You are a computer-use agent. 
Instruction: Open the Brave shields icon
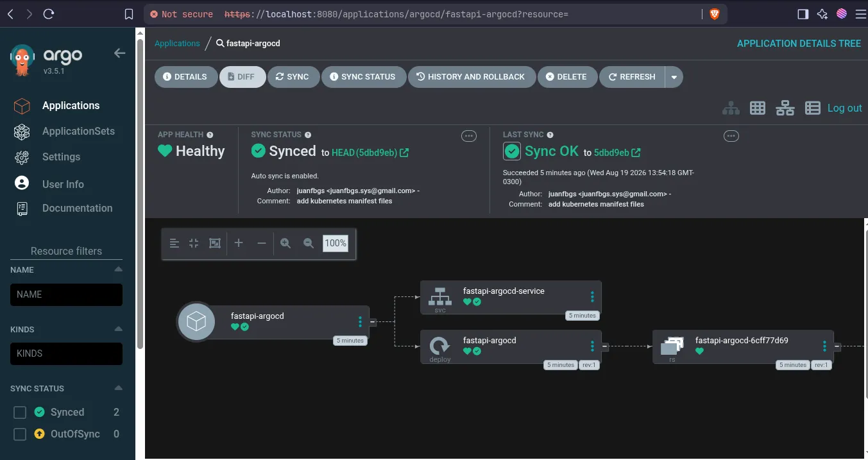[715, 14]
